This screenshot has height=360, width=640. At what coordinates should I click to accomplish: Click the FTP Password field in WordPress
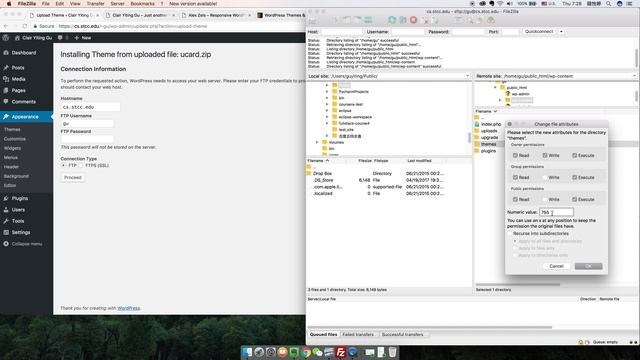[87, 139]
